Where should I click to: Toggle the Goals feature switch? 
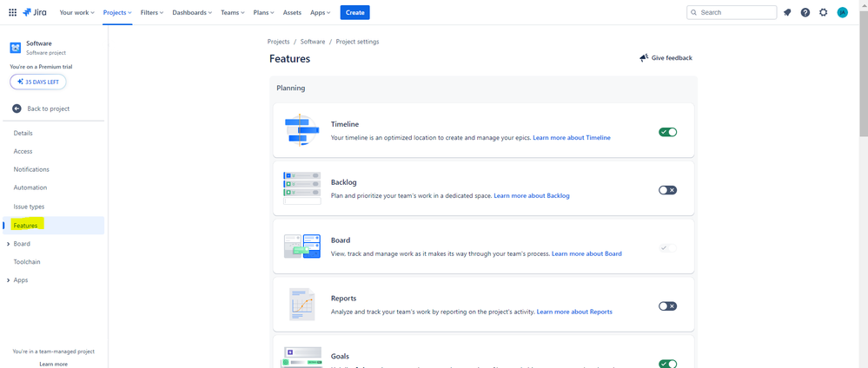point(667,364)
